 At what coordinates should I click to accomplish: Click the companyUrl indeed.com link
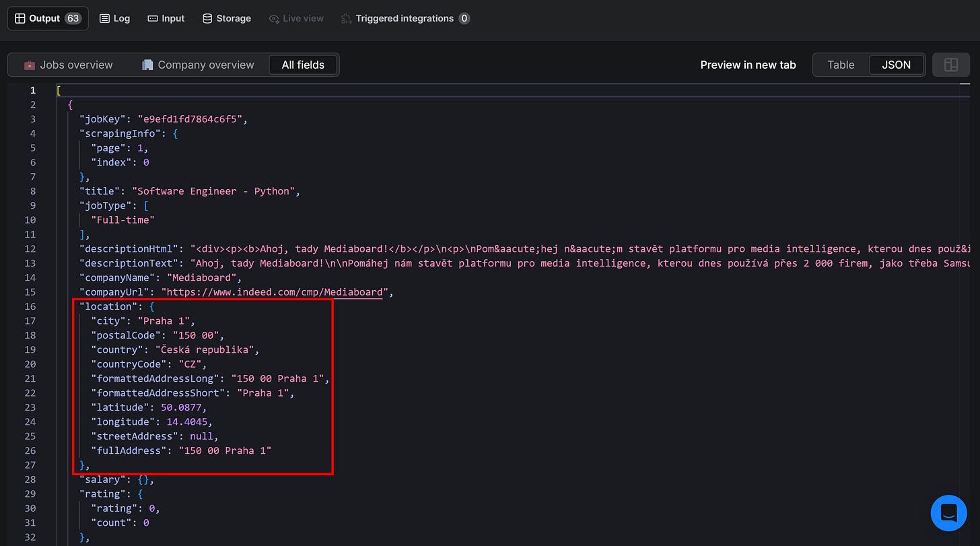[275, 292]
